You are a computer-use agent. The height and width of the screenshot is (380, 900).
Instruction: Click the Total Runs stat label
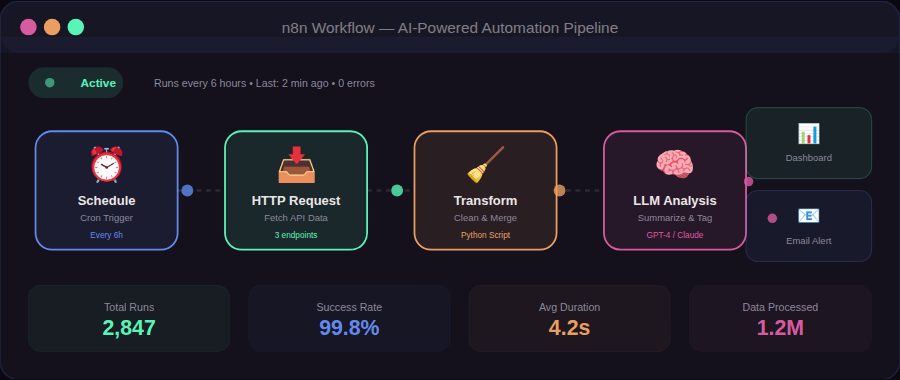[x=129, y=307]
